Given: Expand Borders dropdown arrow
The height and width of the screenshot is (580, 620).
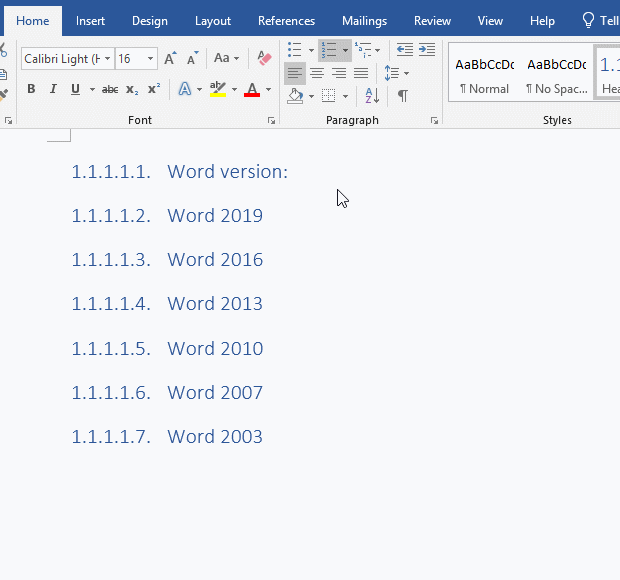Looking at the screenshot, I should point(346,96).
